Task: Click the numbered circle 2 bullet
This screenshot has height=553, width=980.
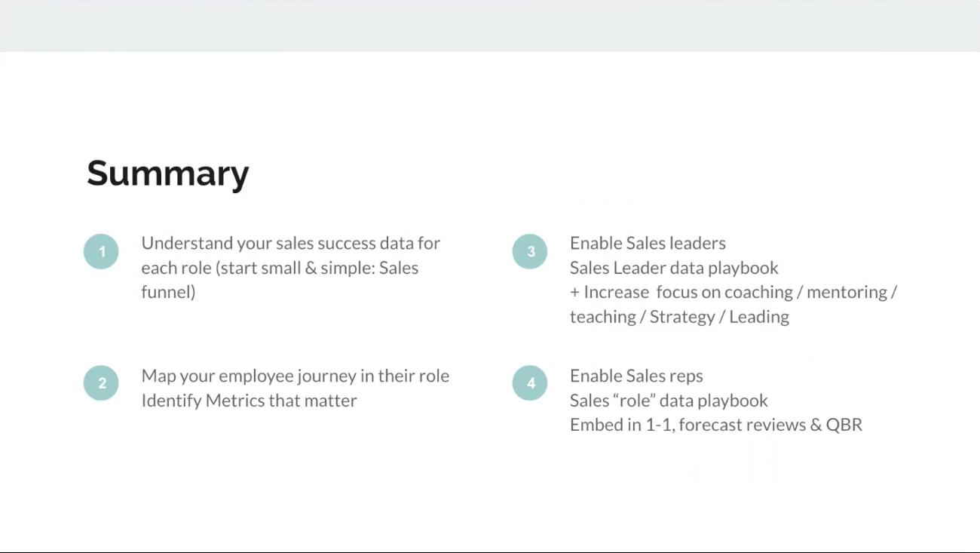Action: [101, 382]
